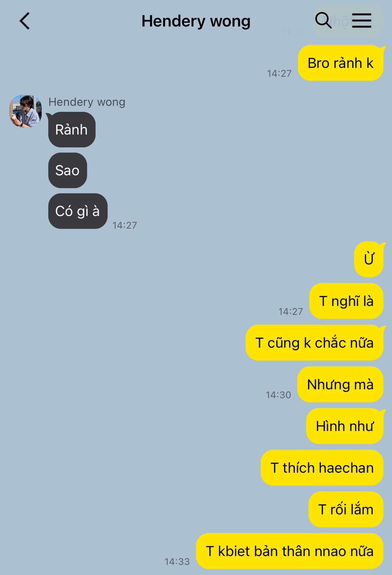This screenshot has height=575, width=392.
Task: Tap the back arrow icon
Action: pyautogui.click(x=24, y=21)
